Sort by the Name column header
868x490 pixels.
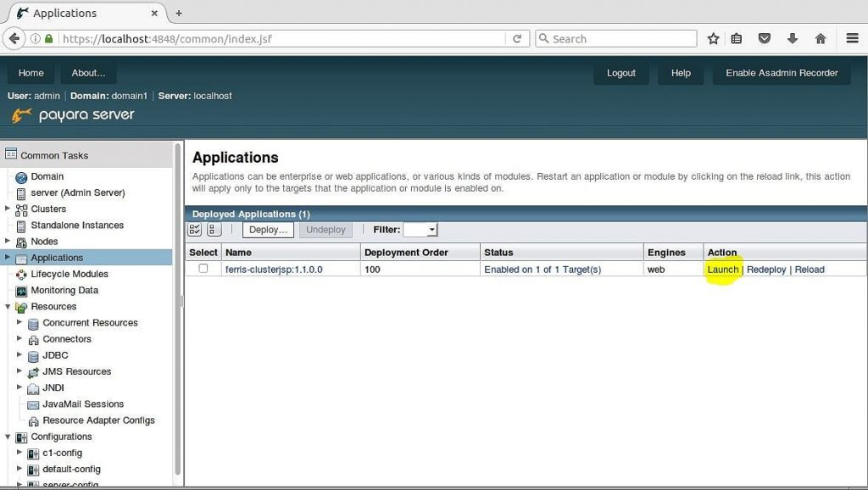coord(238,253)
